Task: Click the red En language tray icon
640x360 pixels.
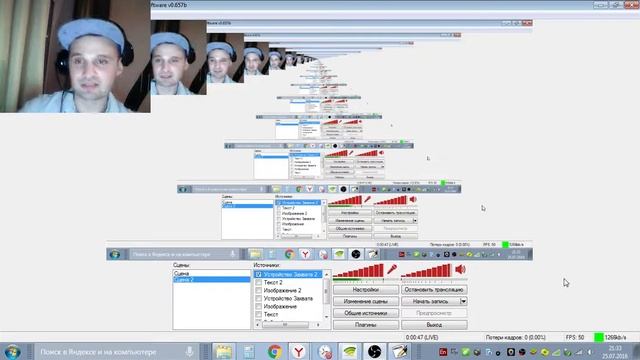Action: coord(443,352)
